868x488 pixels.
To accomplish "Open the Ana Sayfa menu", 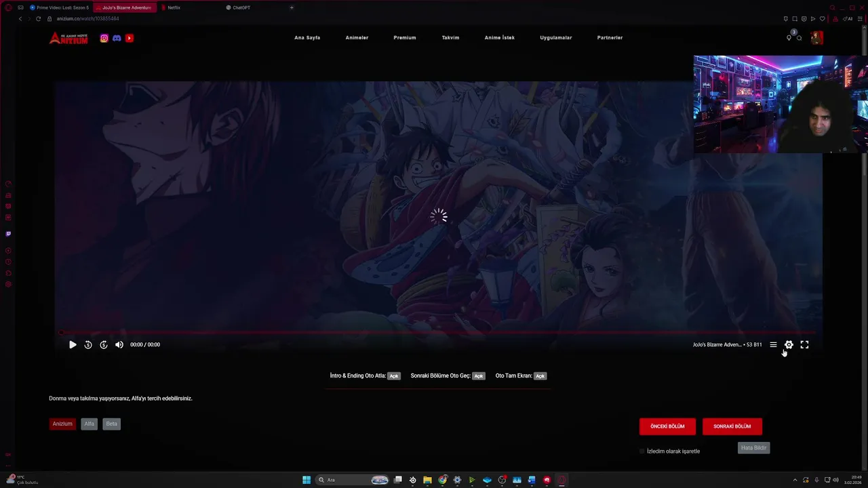I will pos(307,38).
